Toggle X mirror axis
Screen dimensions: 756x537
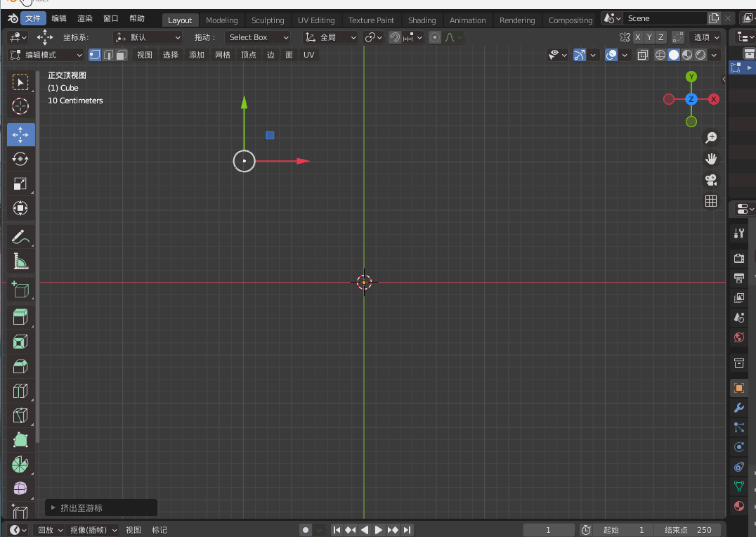coord(637,37)
